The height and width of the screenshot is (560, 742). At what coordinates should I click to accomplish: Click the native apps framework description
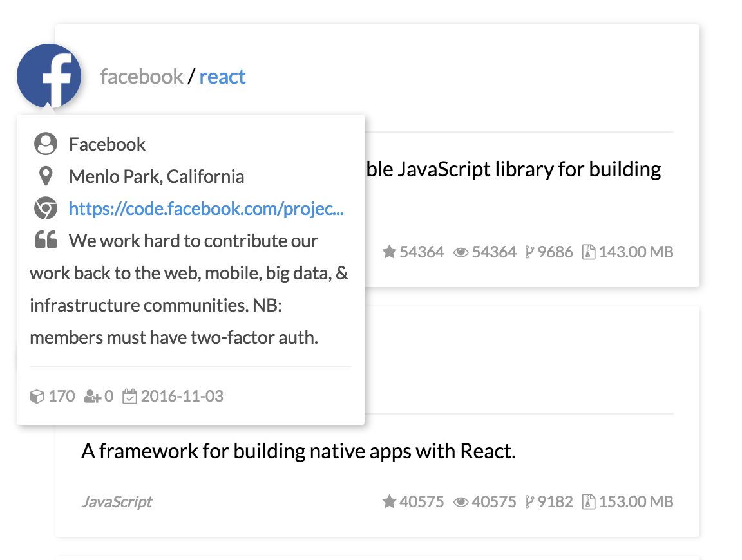coord(299,451)
